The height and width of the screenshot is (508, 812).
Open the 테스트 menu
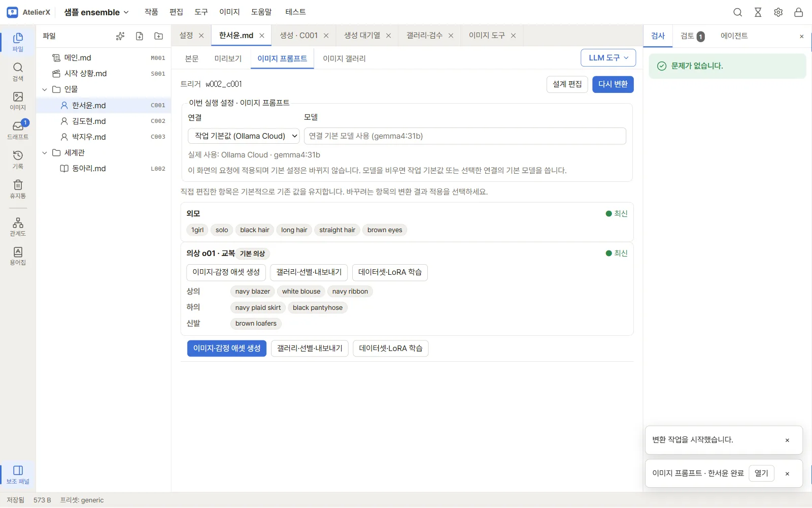coord(295,12)
